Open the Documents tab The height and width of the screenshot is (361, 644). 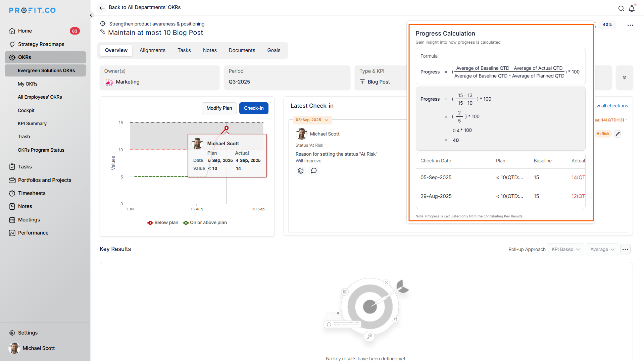pyautogui.click(x=242, y=50)
